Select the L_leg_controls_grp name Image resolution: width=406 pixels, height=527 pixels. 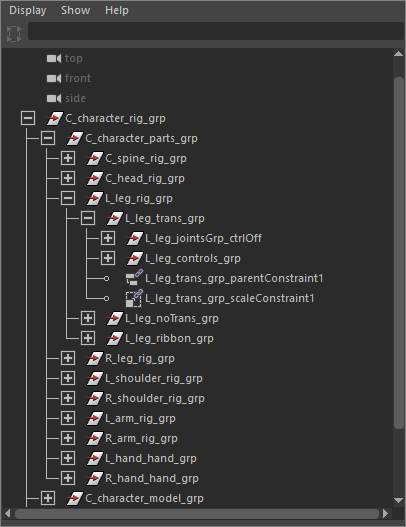click(x=193, y=258)
